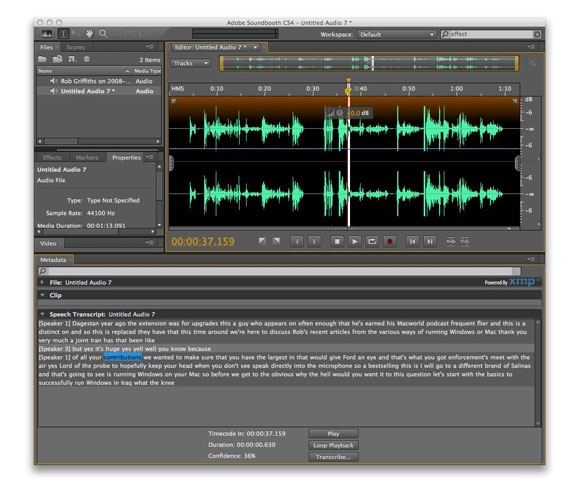
Task: Click the set in-point brace button
Action: point(297,241)
